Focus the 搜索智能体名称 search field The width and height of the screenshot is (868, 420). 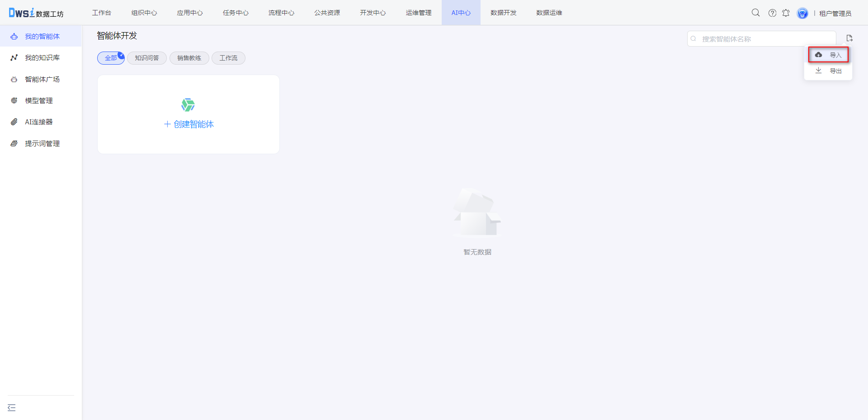click(x=764, y=39)
